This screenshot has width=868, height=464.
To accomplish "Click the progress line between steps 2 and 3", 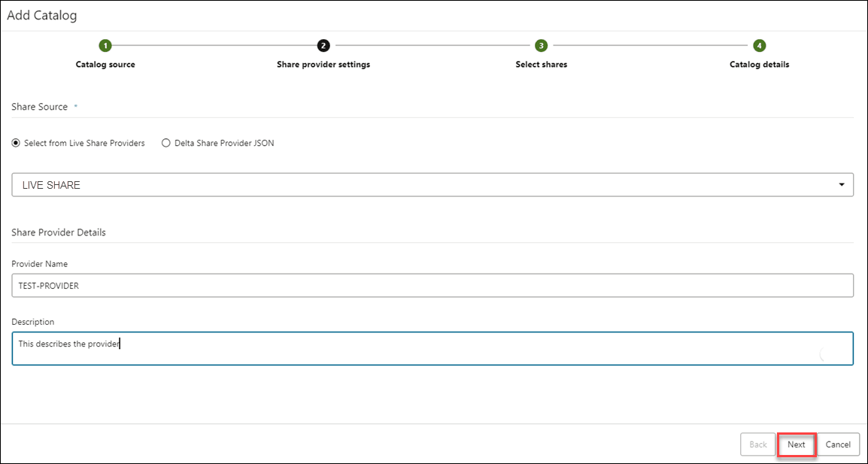I will (432, 45).
